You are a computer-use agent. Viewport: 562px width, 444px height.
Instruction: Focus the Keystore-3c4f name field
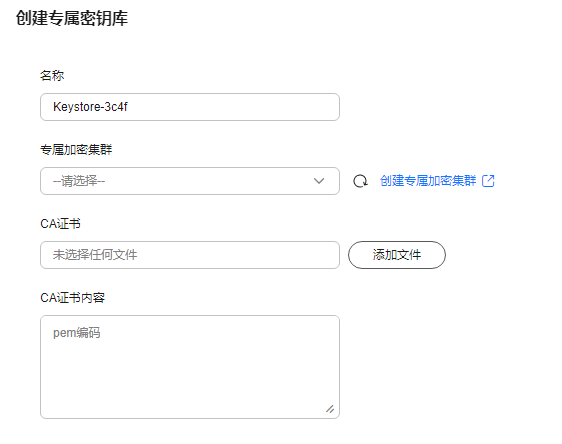click(190, 107)
